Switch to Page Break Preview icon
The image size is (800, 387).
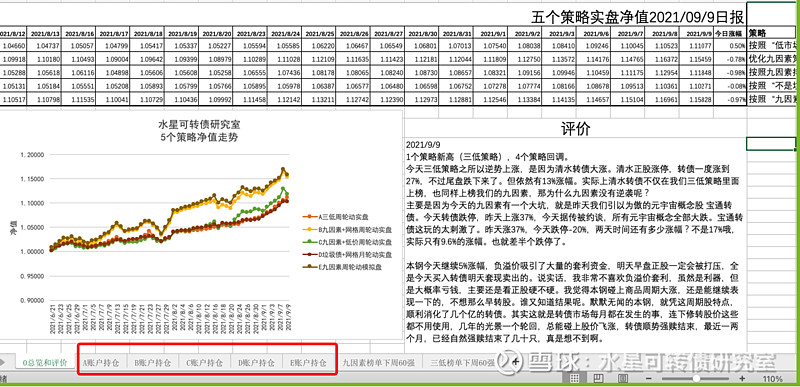click(623, 378)
